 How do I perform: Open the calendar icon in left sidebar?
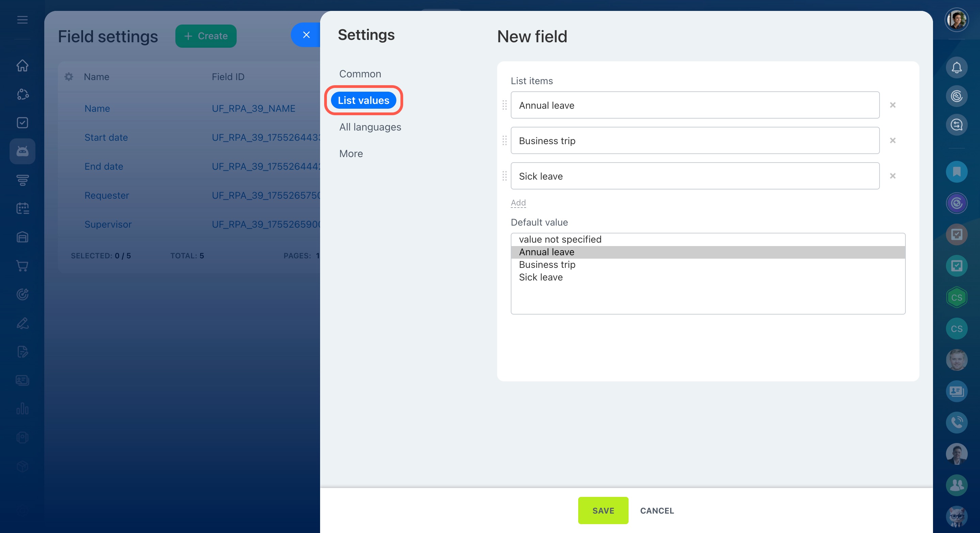22,208
